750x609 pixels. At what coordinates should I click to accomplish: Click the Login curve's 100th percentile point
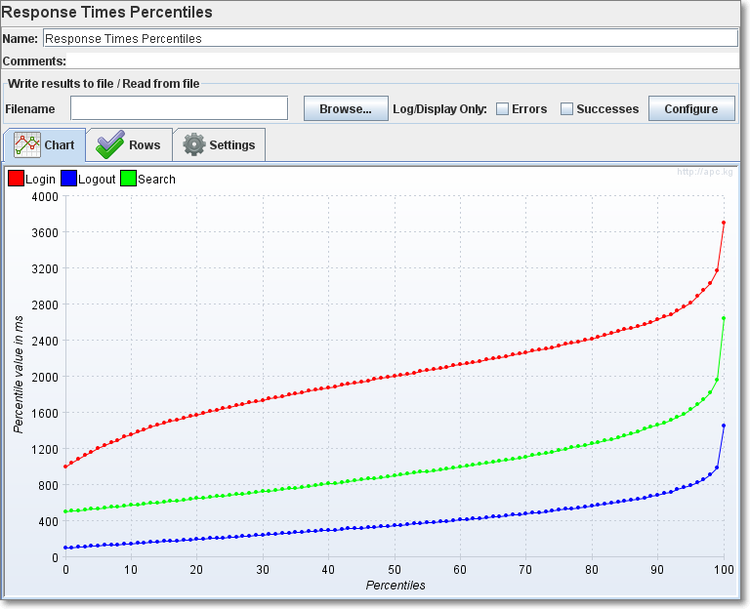coord(723,222)
